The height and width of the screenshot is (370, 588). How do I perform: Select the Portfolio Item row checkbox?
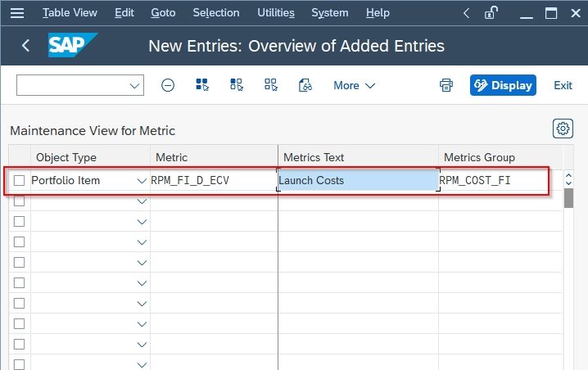[x=19, y=180]
